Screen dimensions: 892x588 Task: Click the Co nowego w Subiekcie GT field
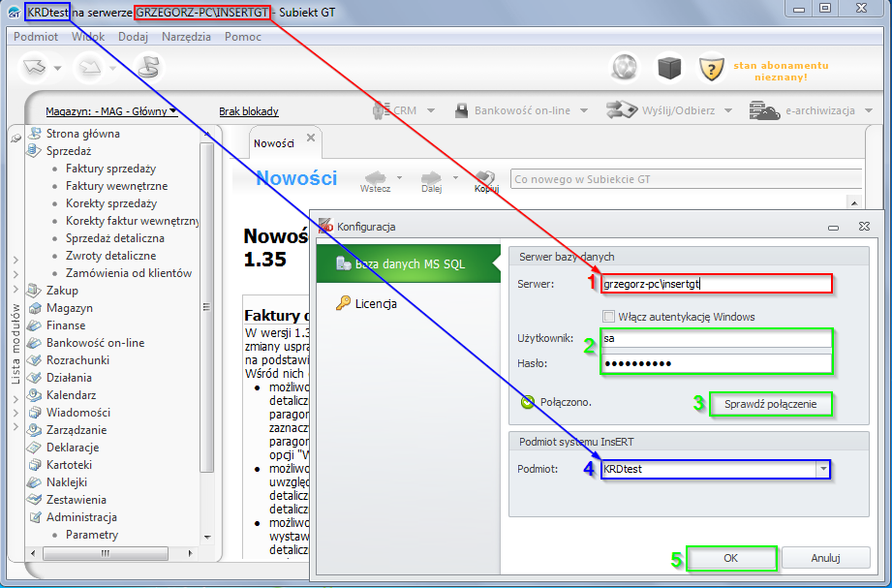pyautogui.click(x=686, y=179)
